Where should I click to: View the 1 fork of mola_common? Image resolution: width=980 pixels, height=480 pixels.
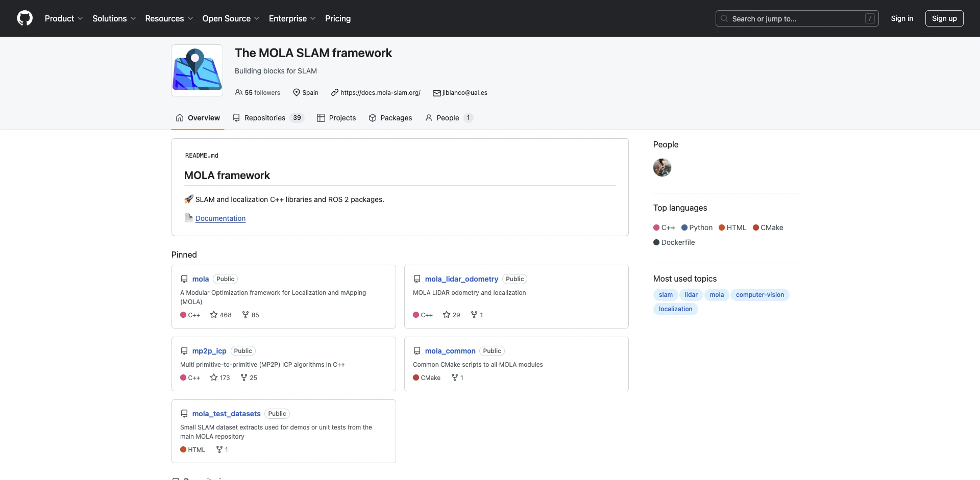(457, 378)
